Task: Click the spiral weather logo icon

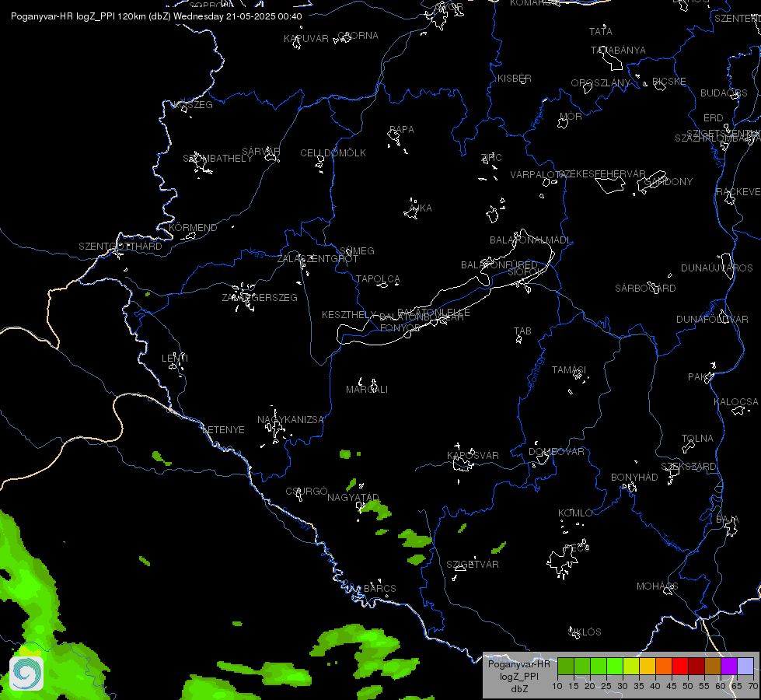Action: (x=26, y=674)
